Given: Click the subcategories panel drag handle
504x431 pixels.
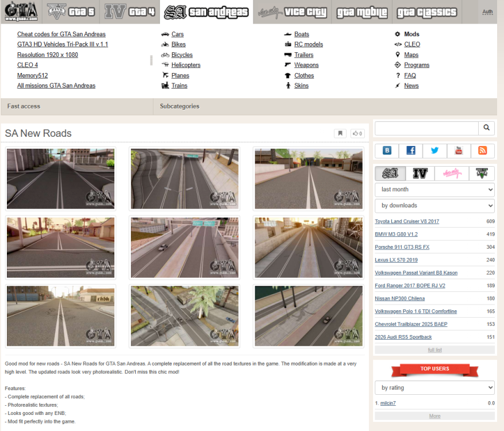Looking at the screenshot, I should point(151,60).
